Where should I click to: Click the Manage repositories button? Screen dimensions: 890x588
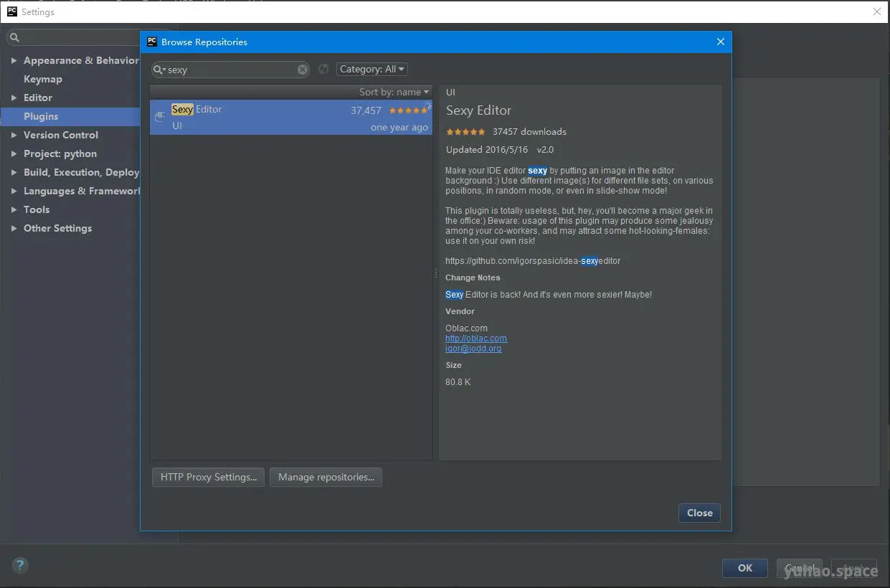(x=326, y=477)
